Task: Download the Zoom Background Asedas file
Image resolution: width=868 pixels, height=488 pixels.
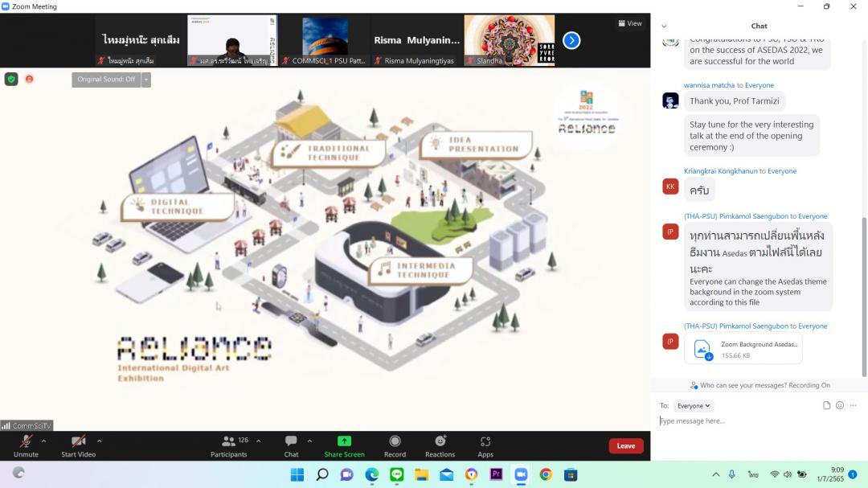Action: [x=702, y=349]
